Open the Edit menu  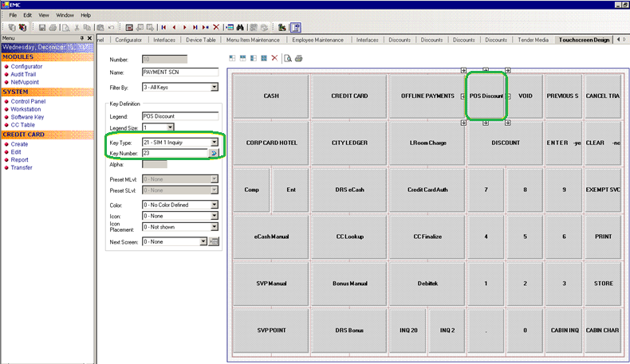coord(27,15)
